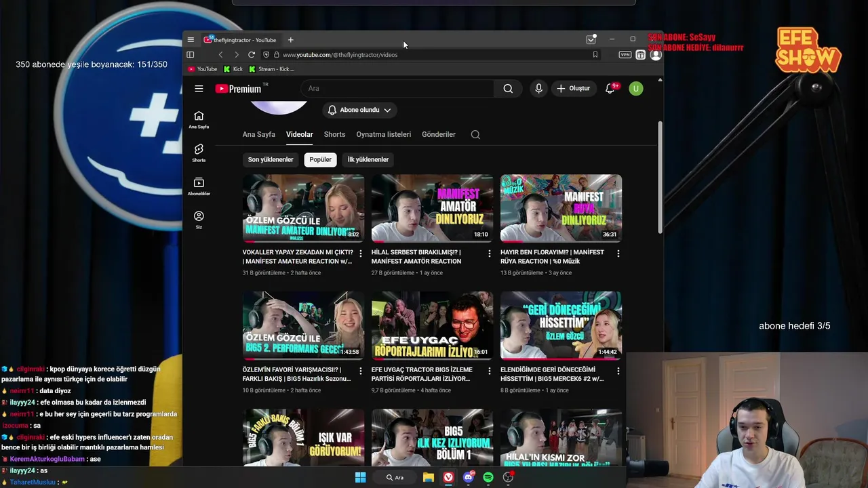Open the Oynatma listeleri tab
The width and height of the screenshot is (868, 488).
click(384, 134)
